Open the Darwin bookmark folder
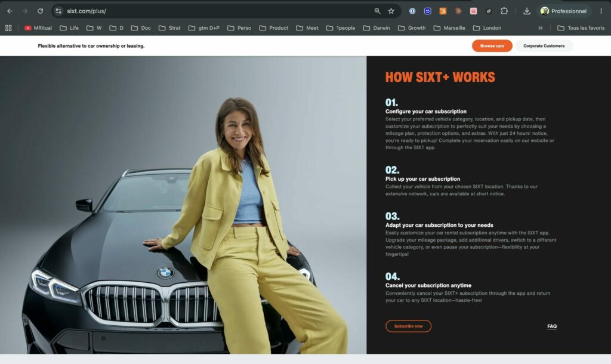The height and width of the screenshot is (364, 611). [377, 28]
